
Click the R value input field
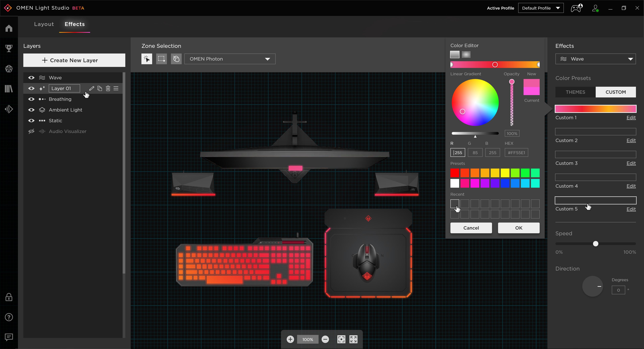tap(457, 152)
